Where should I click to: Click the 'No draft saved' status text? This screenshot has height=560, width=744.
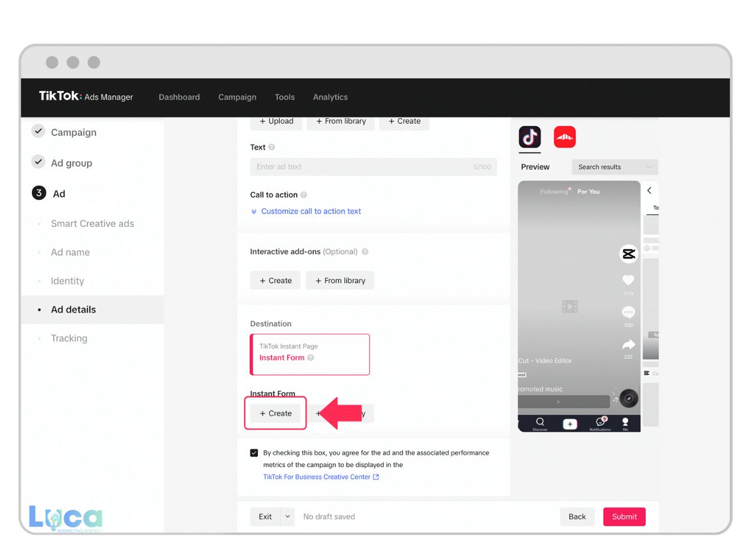pyautogui.click(x=329, y=516)
